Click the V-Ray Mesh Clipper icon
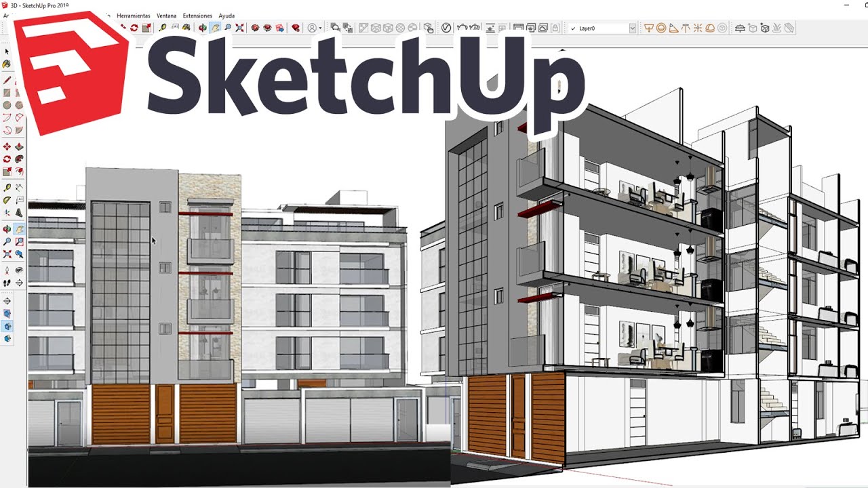 [x=788, y=28]
